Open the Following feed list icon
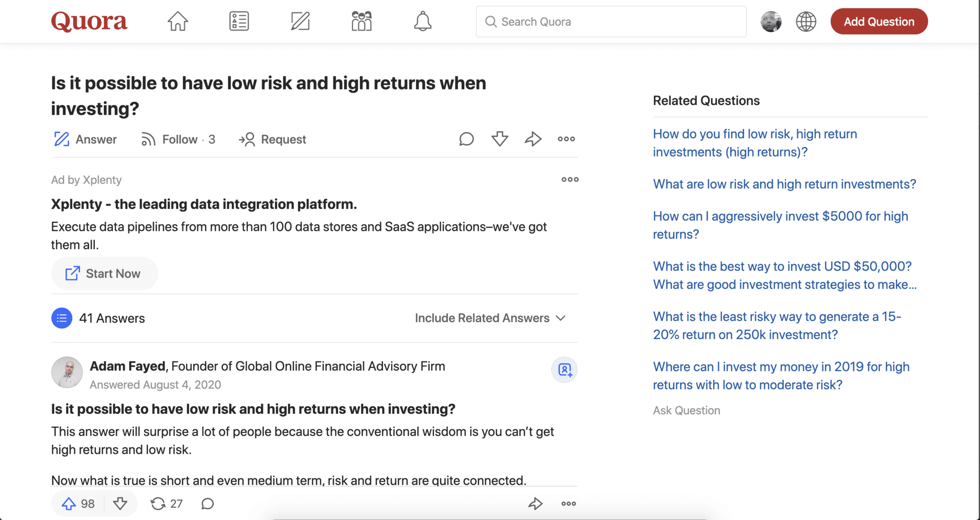 239,21
